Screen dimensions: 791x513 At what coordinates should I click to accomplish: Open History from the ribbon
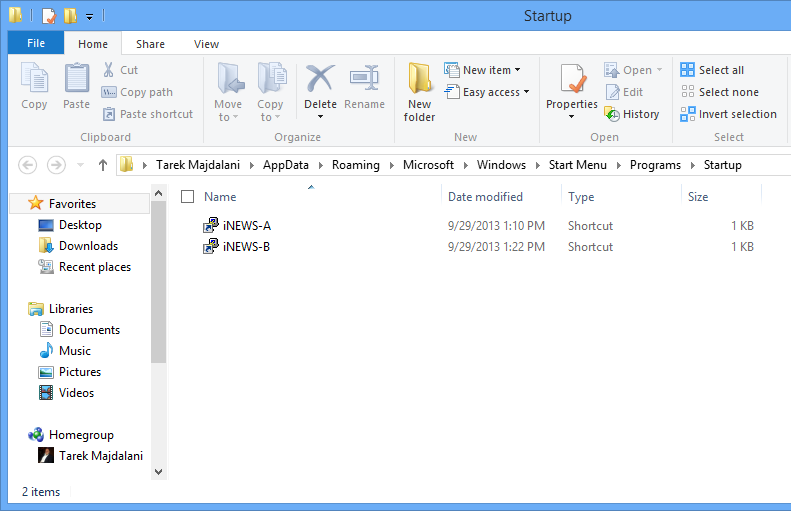click(x=632, y=114)
